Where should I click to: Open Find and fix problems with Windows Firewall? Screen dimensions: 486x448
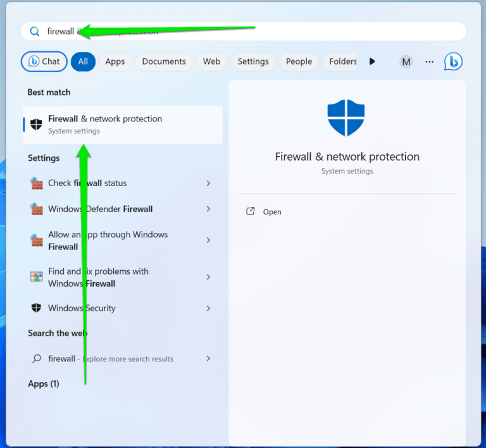(123, 277)
